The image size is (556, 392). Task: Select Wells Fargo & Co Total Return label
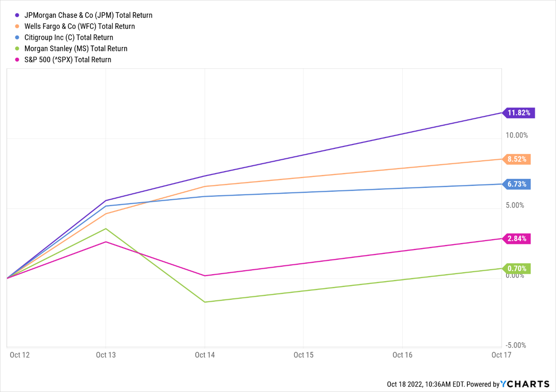coord(80,26)
